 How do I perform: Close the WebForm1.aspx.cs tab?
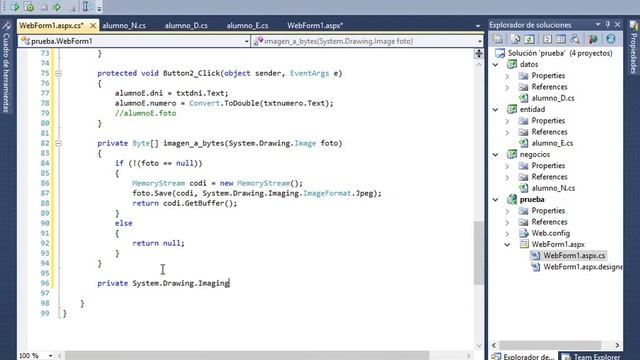point(93,25)
